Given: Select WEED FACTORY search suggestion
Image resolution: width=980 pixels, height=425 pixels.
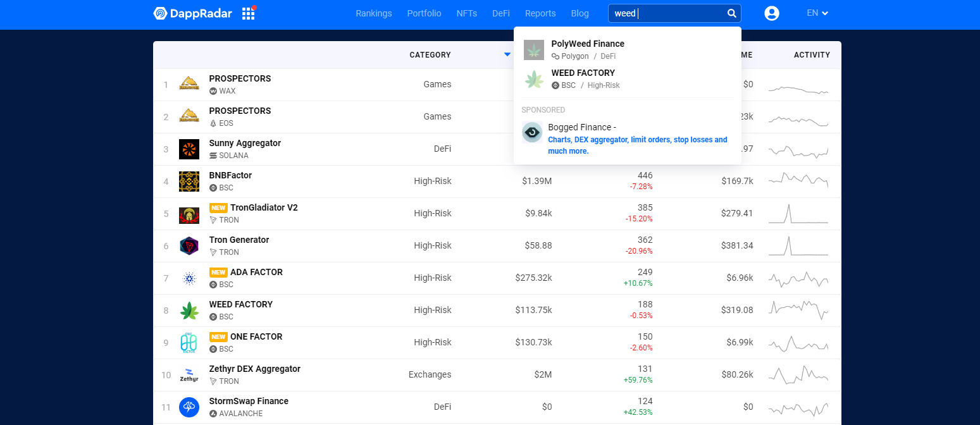Looking at the screenshot, I should pyautogui.click(x=627, y=79).
